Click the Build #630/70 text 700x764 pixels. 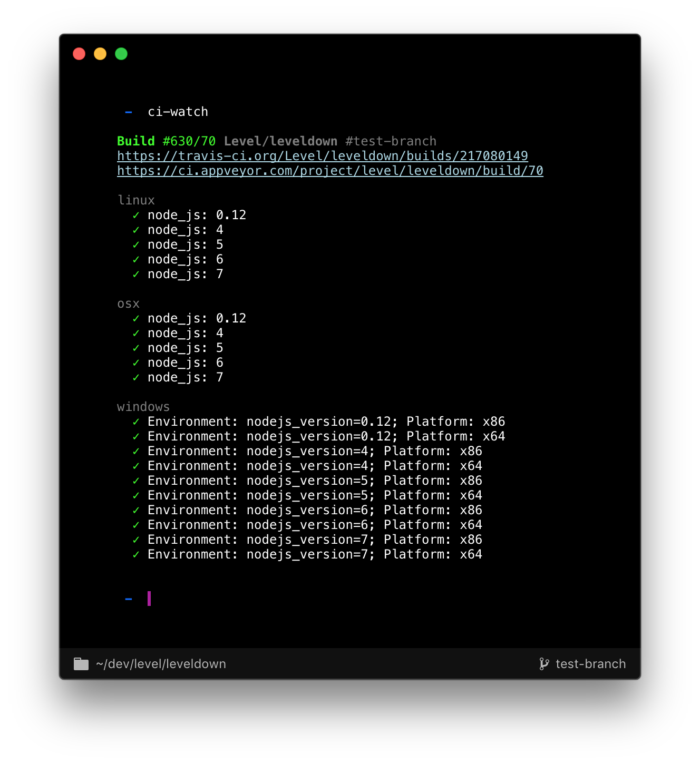pyautogui.click(x=167, y=141)
